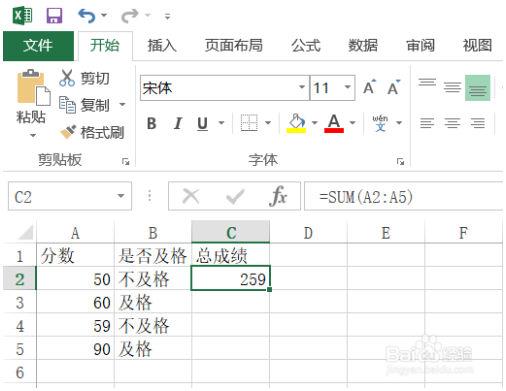Undo the last action with the arrow icon
The height and width of the screenshot is (391, 506).
[x=87, y=16]
